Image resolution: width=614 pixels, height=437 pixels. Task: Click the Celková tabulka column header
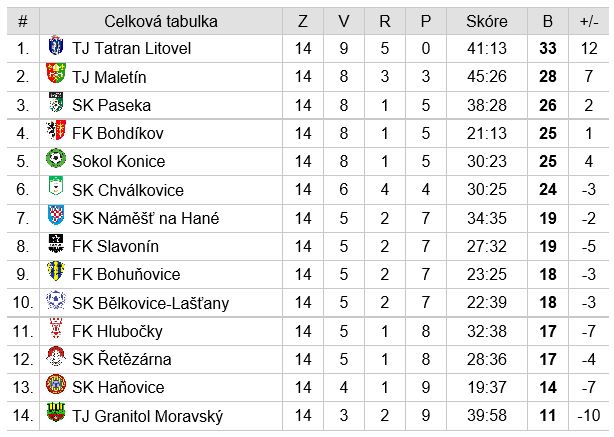point(161,21)
